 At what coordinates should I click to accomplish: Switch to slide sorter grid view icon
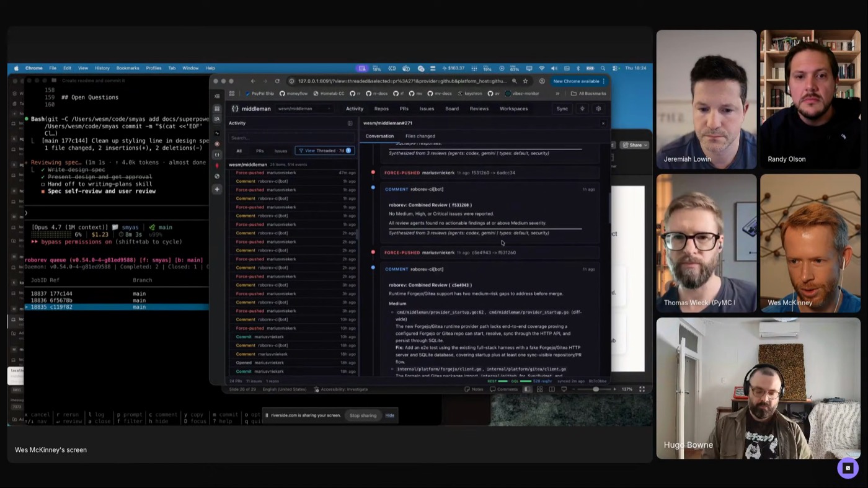[x=539, y=389]
